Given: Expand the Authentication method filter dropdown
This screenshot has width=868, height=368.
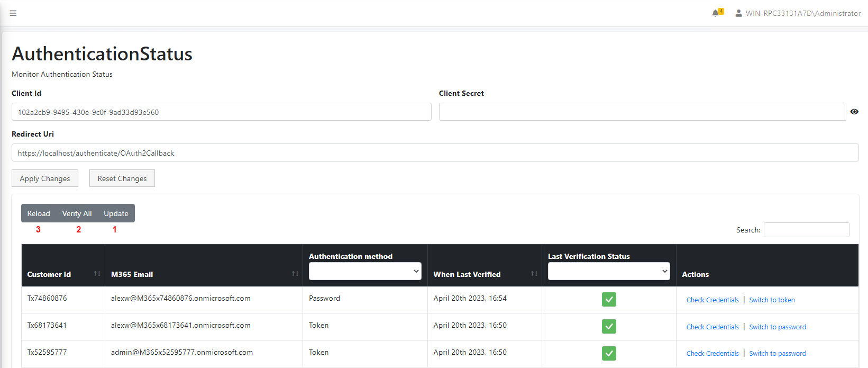Looking at the screenshot, I should pyautogui.click(x=365, y=271).
